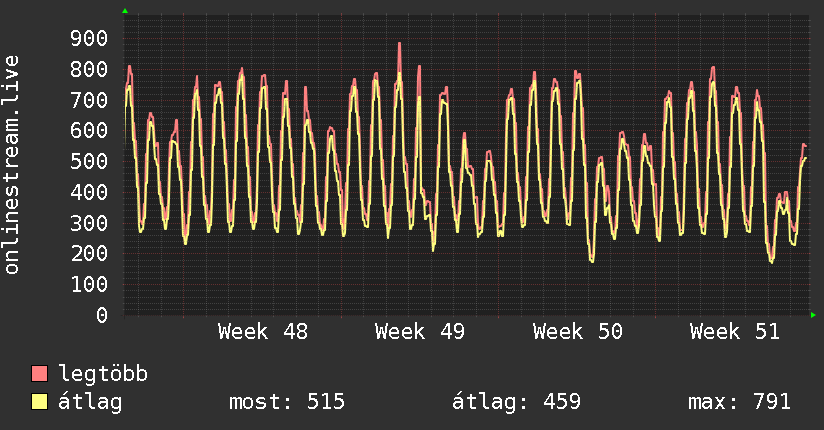Viewport: 824px width, 430px height.
Task: Click the 100 y-axis tick label
Action: tap(89, 284)
